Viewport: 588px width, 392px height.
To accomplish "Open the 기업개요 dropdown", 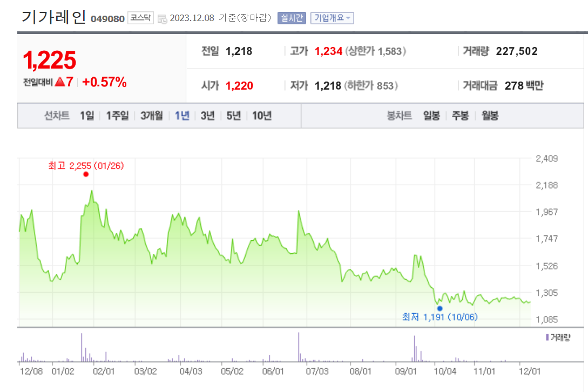I will (332, 18).
